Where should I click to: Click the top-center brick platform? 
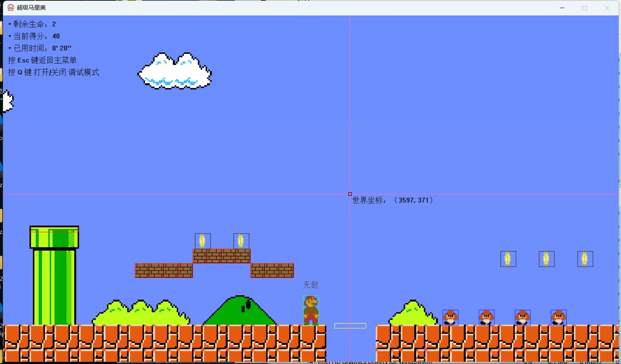coord(222,256)
